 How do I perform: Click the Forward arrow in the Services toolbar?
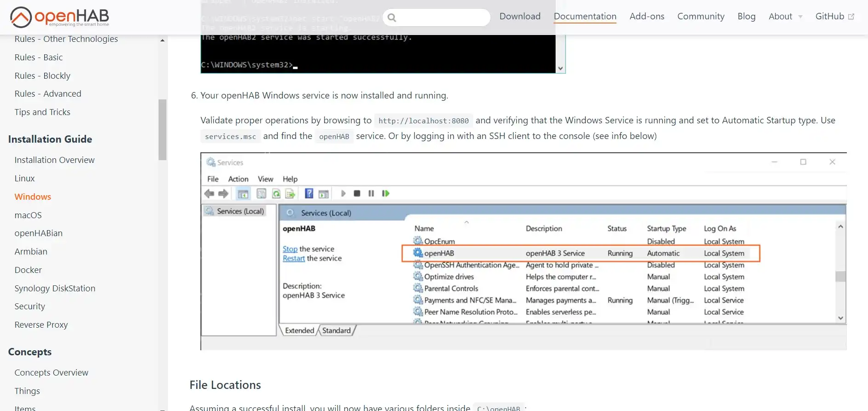(223, 194)
